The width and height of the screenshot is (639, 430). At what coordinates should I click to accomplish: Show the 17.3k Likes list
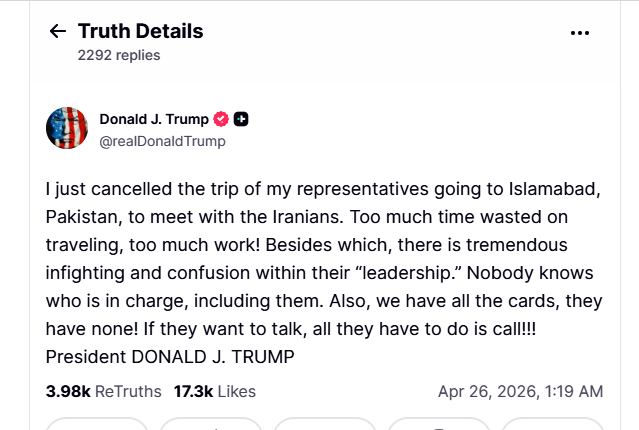pyautogui.click(x=215, y=391)
